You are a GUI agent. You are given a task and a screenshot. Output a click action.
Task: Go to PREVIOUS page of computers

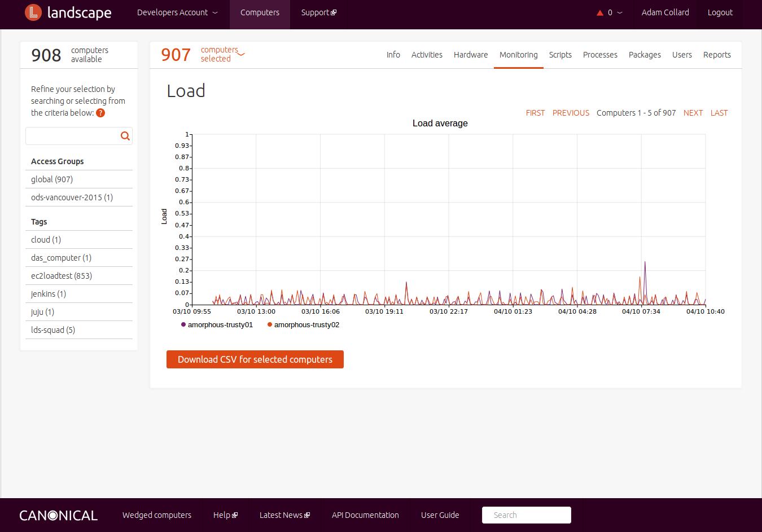point(571,113)
